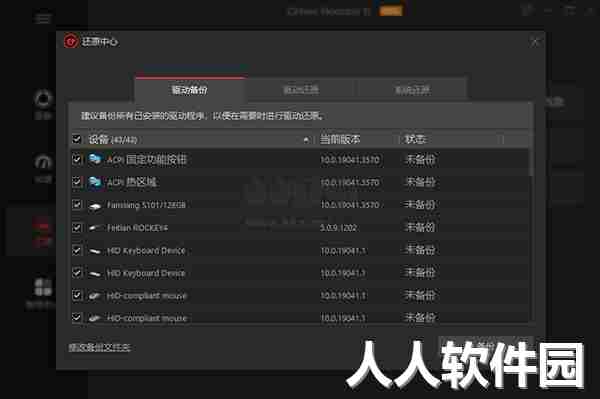
Task: Click 未备份 status of ACPI 热区域
Action: (420, 182)
